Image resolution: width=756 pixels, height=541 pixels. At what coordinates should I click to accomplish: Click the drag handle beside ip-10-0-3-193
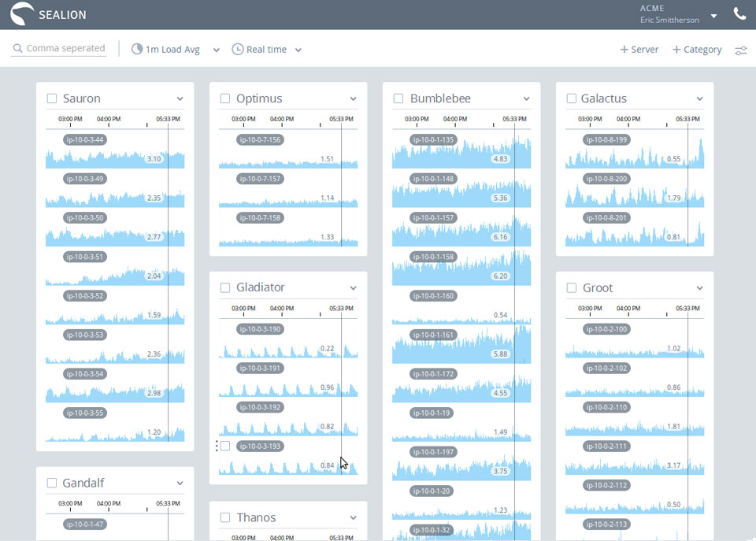point(217,447)
